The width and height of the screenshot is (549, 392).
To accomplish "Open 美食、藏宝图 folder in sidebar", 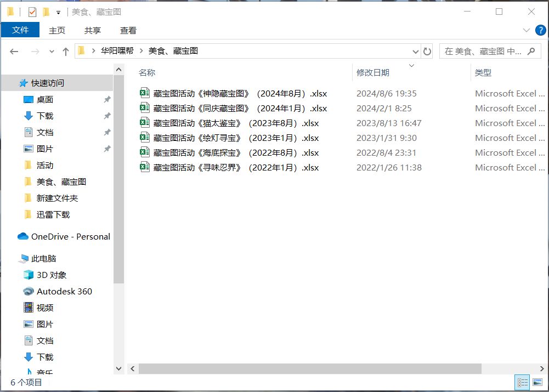I will tap(61, 181).
